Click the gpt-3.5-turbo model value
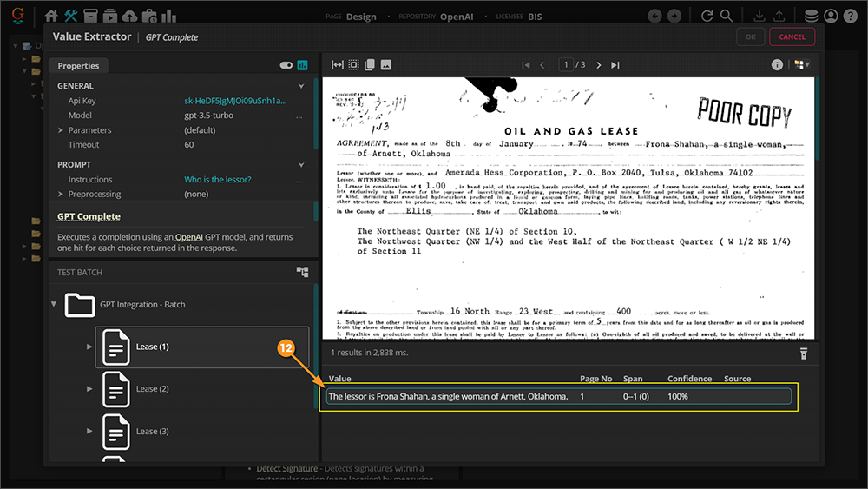The height and width of the screenshot is (489, 868). point(208,116)
